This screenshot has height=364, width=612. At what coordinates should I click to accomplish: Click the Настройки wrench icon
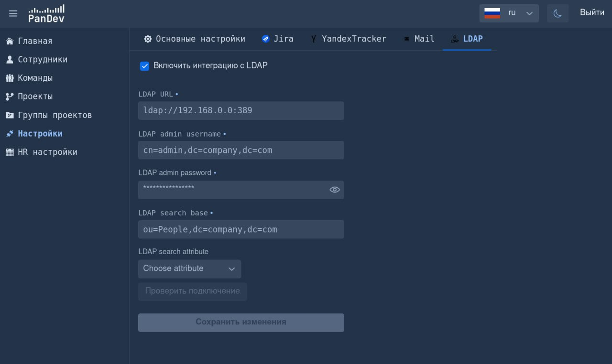(10, 134)
